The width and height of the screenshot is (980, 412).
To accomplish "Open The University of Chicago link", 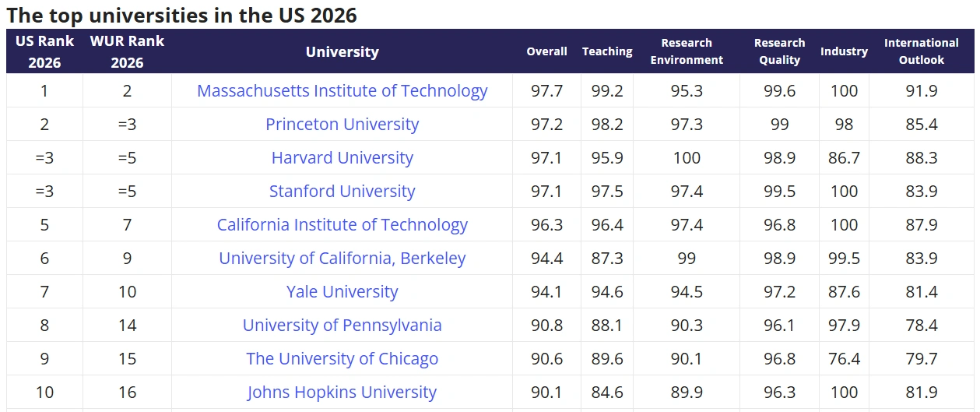I will pyautogui.click(x=342, y=359).
